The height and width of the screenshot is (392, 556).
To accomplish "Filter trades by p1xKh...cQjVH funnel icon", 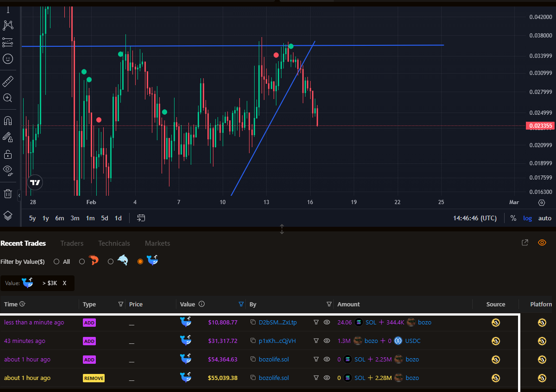I will pos(316,341).
